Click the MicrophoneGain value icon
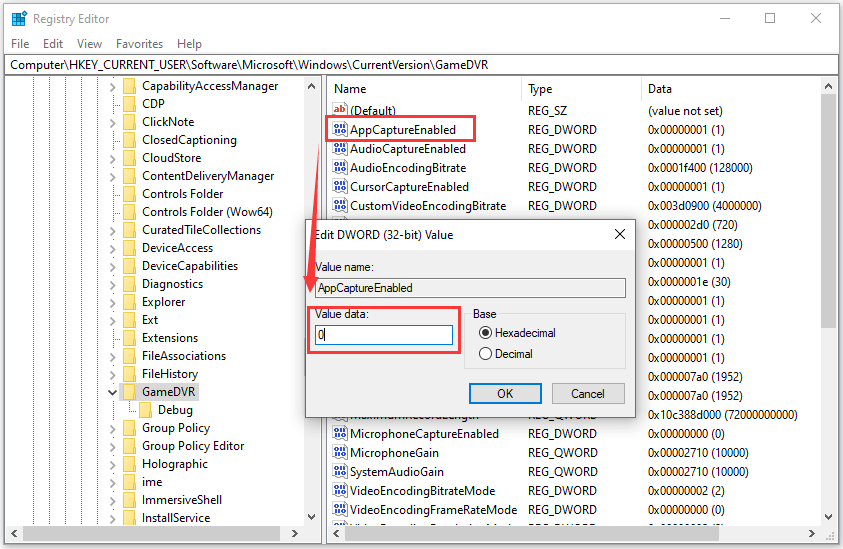The width and height of the screenshot is (843, 549). click(x=339, y=453)
